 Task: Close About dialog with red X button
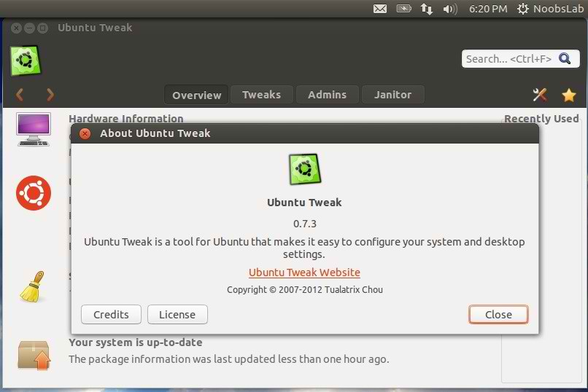click(x=85, y=133)
